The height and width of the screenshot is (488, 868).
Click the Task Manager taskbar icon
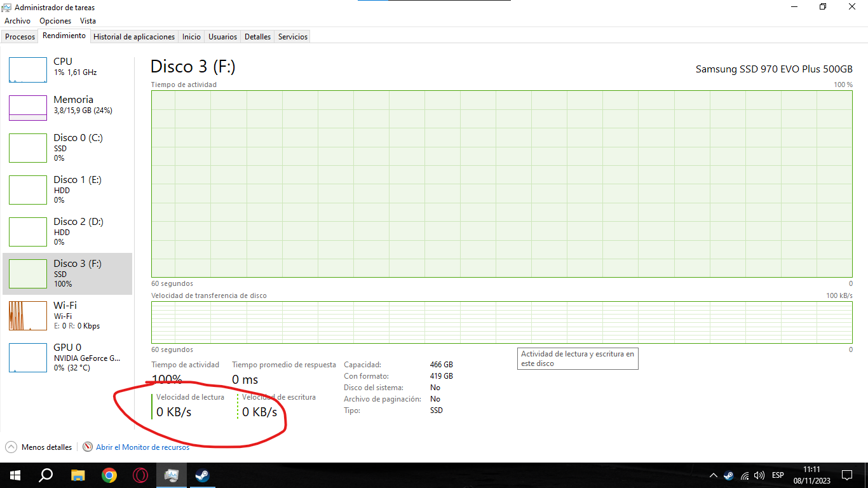(x=172, y=475)
